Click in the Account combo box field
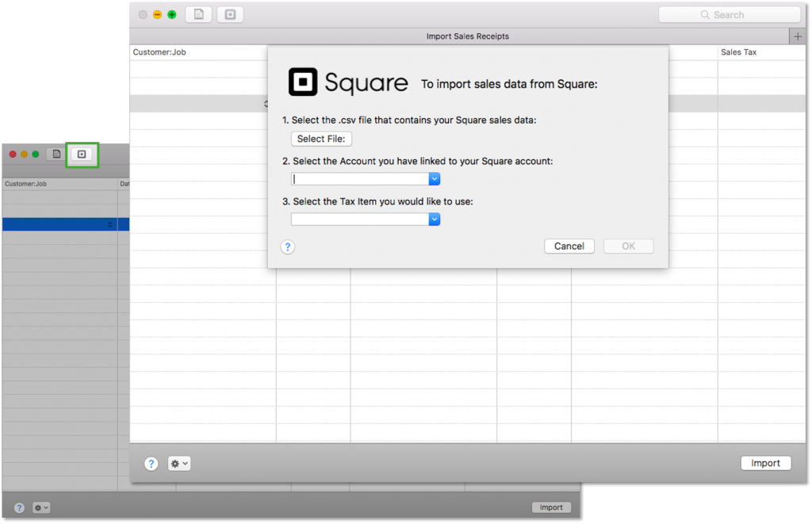 tap(360, 179)
